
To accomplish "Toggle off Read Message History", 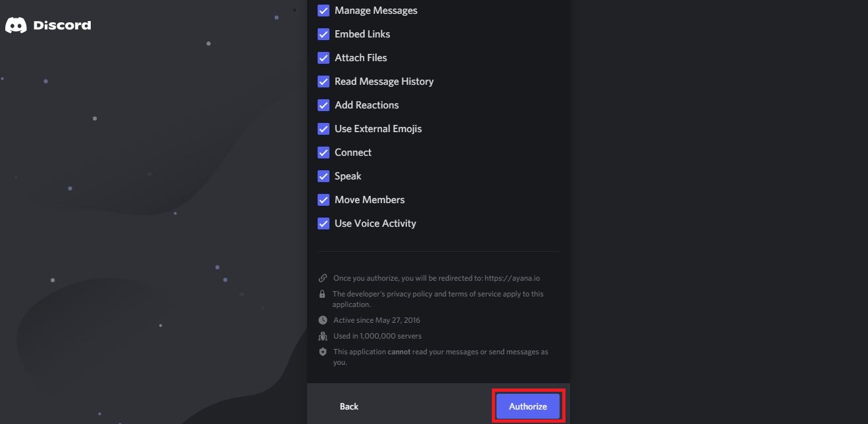I will 323,81.
